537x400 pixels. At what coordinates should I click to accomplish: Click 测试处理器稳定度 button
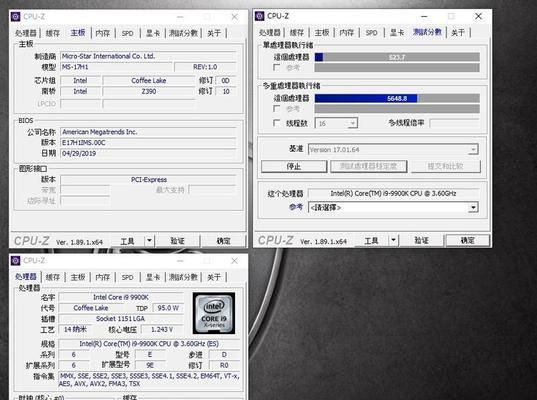pos(369,166)
